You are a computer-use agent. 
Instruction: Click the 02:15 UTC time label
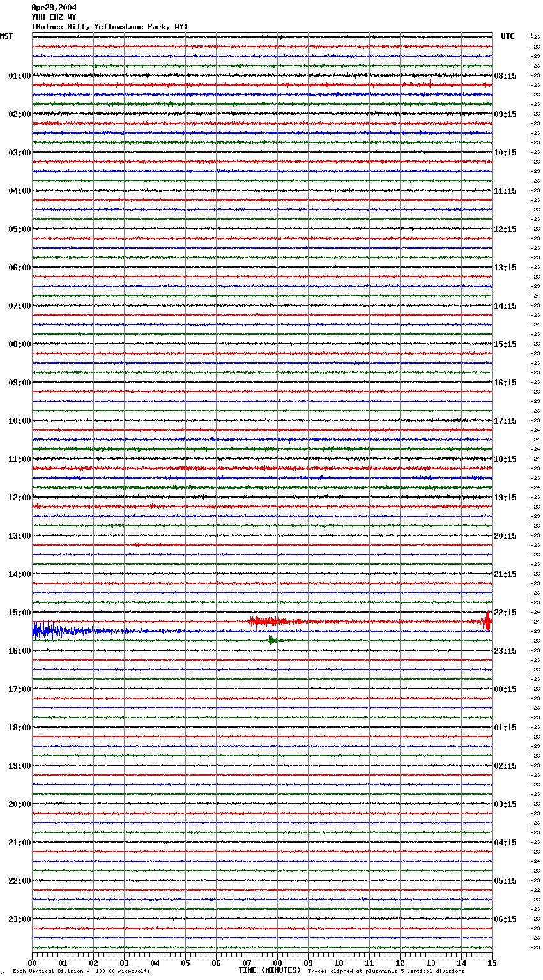(x=505, y=766)
